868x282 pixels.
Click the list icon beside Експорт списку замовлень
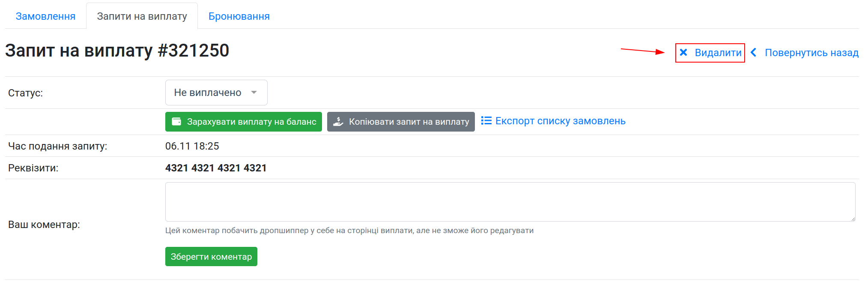point(486,121)
